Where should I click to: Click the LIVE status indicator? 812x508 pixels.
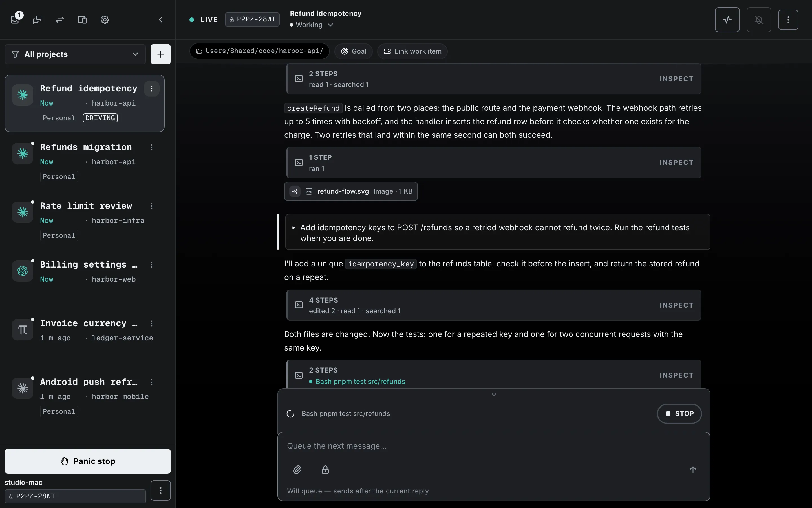[204, 19]
